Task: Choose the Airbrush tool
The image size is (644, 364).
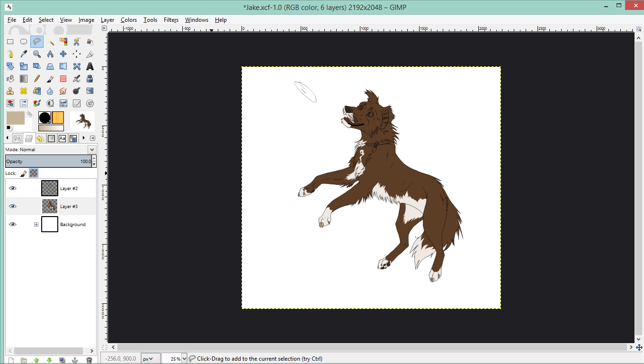Action: (x=76, y=79)
